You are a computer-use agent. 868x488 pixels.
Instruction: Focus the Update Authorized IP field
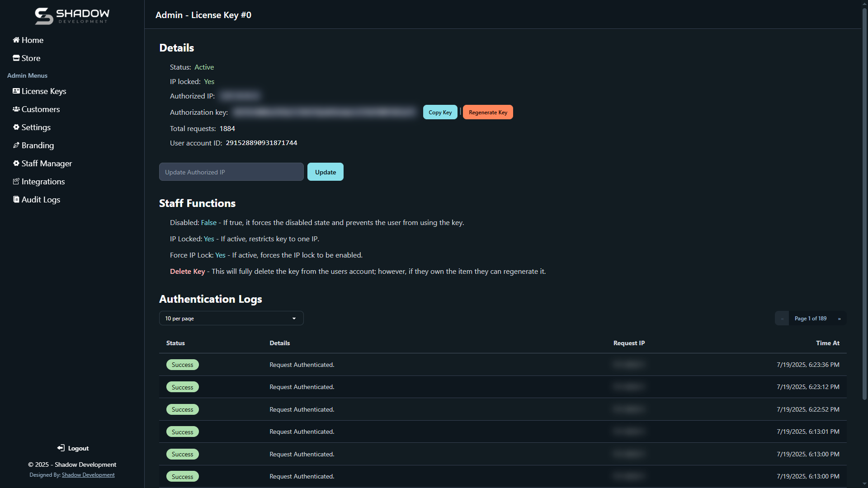(231, 172)
